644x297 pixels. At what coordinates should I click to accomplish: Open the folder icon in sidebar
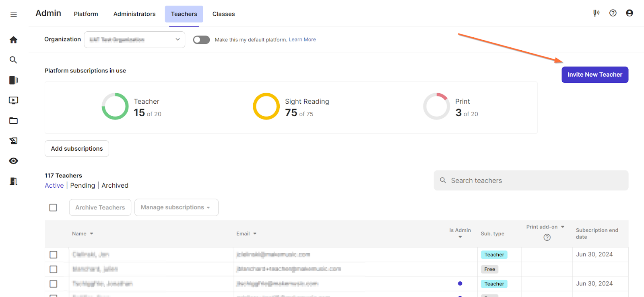click(x=13, y=121)
